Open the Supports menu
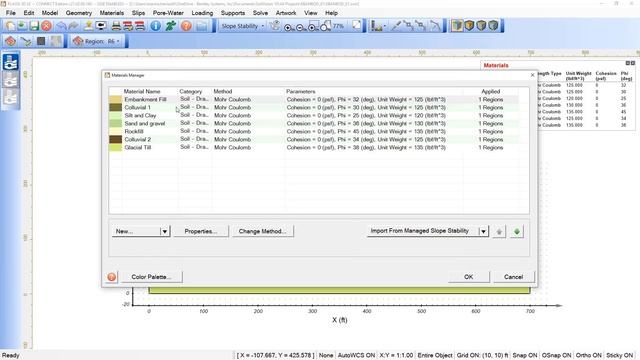640x360 pixels. pos(233,13)
